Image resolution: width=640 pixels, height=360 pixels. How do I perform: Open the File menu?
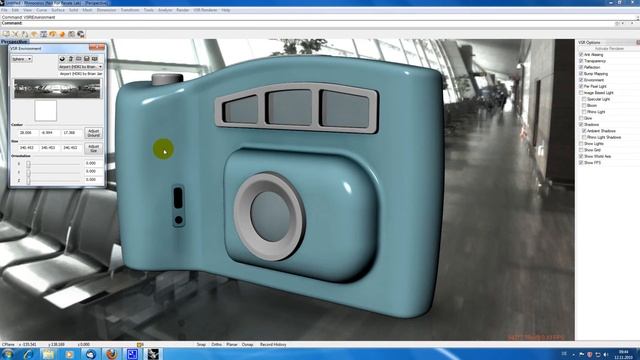4,10
